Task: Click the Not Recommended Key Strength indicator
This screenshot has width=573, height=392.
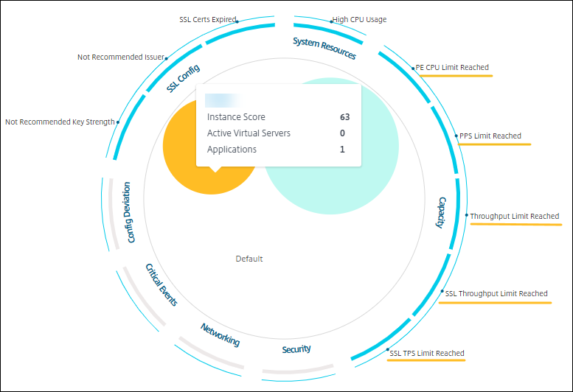Action: (x=60, y=122)
